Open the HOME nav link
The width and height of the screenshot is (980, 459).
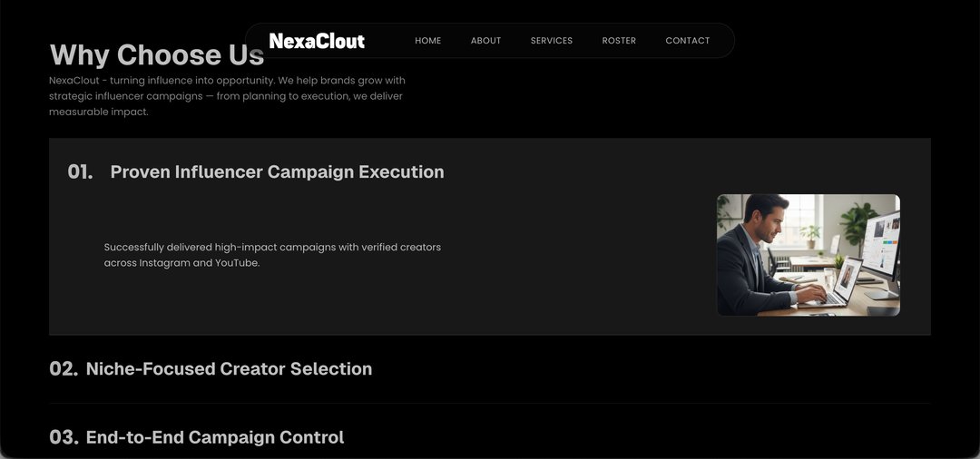click(x=427, y=41)
